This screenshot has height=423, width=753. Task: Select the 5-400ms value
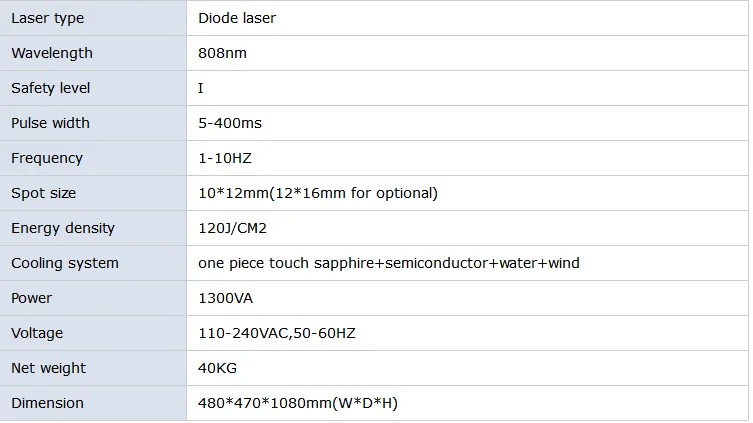230,123
